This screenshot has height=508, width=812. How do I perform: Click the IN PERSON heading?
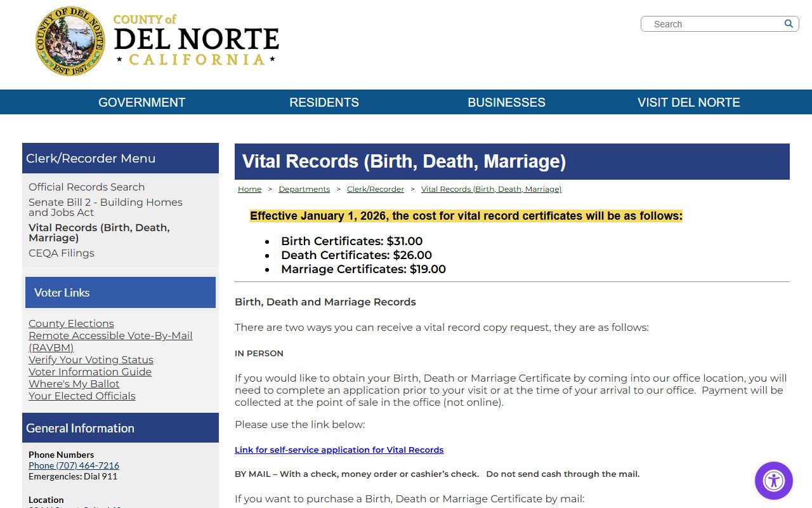point(259,353)
